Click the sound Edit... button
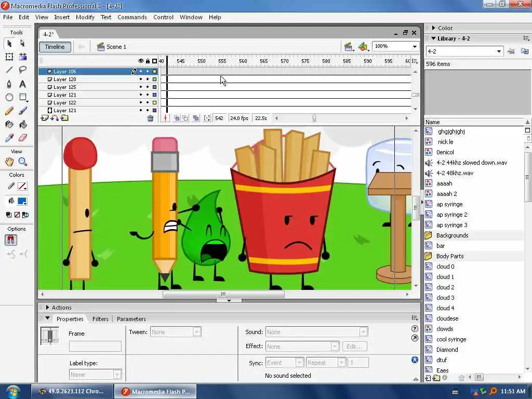This screenshot has width=532, height=399. coord(354,347)
